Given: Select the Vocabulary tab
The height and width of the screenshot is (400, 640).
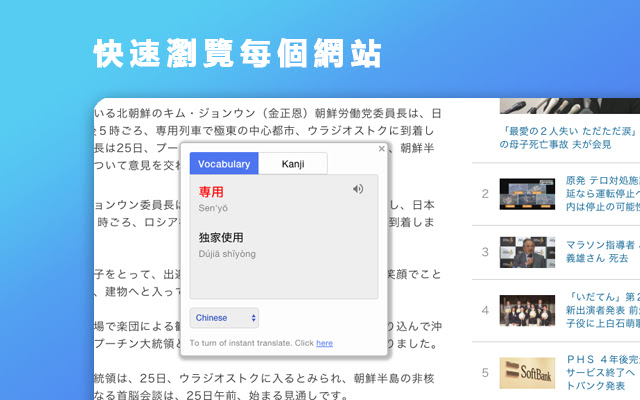Looking at the screenshot, I should (224, 164).
